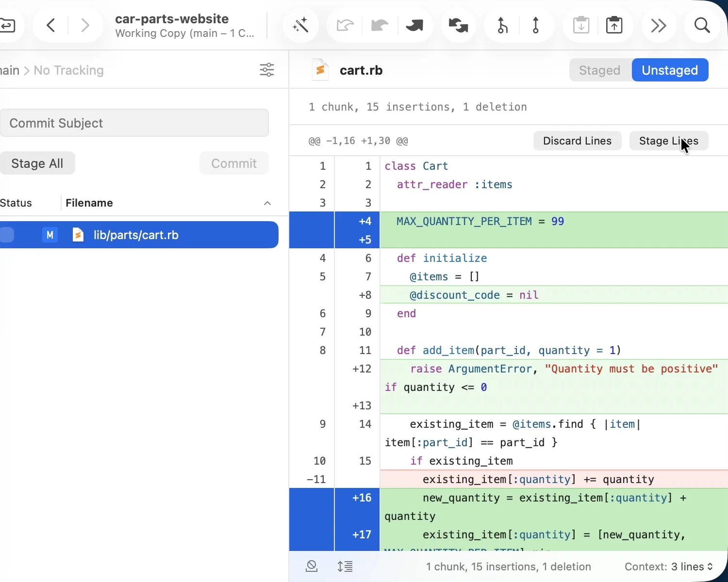Screen dimensions: 728x582
Task: Click the Discard Lines button
Action: (578, 141)
